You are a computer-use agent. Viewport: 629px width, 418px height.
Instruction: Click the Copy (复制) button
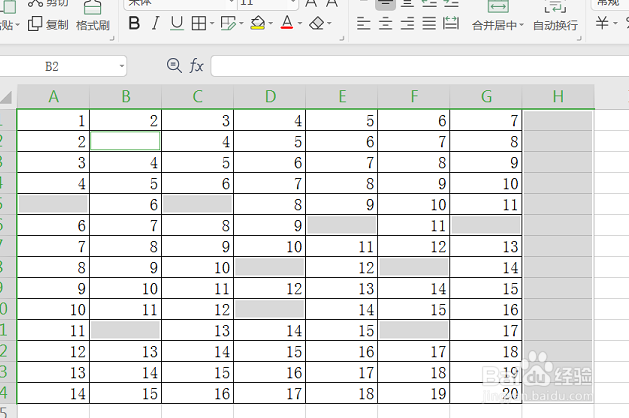pos(48,24)
